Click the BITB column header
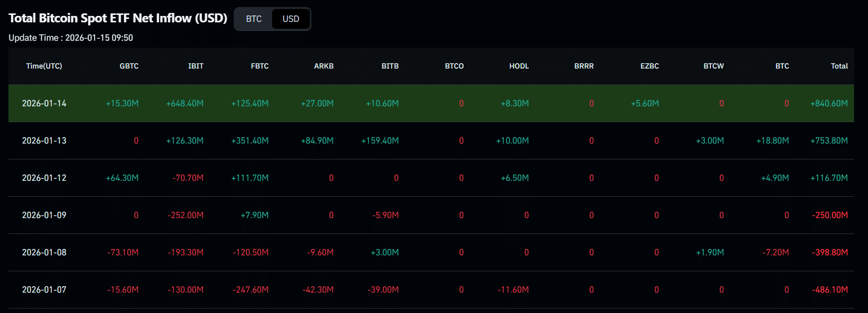This screenshot has width=868, height=313. [390, 66]
